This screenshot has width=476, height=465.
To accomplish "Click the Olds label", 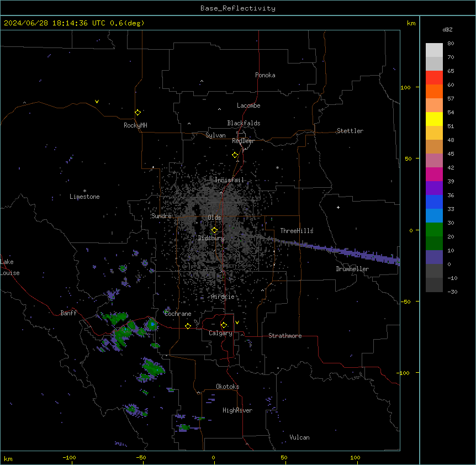I will 214,218.
